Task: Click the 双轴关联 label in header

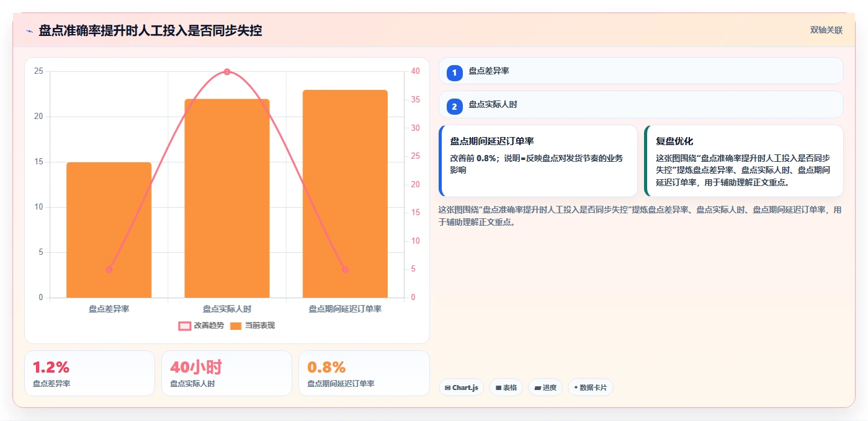Action: coord(826,30)
